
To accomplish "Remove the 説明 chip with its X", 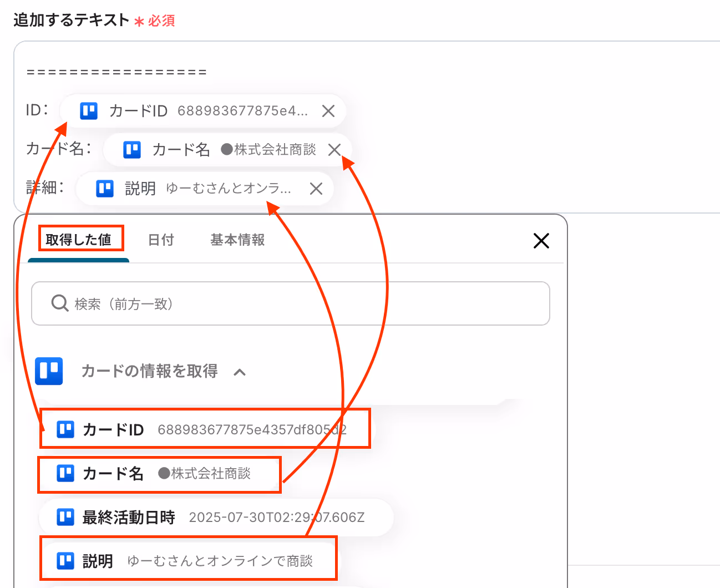I will [x=316, y=189].
